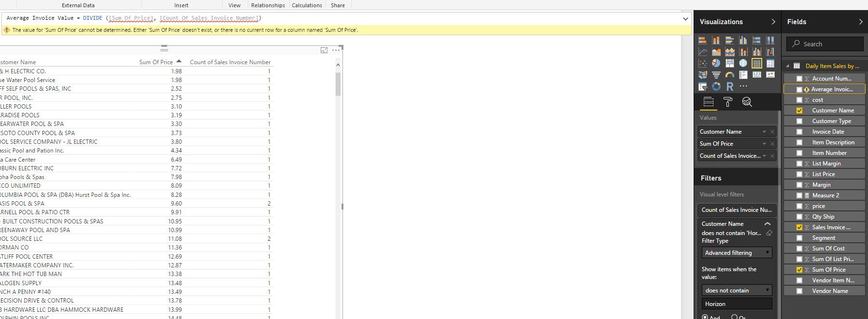Select the Funnel visualization
868x319 pixels.
[716, 75]
